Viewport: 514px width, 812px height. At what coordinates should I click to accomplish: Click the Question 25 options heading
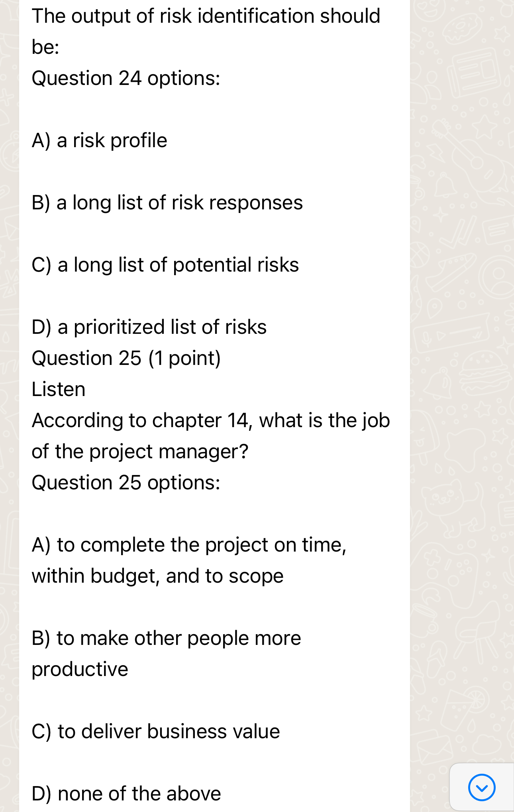pyautogui.click(x=126, y=483)
